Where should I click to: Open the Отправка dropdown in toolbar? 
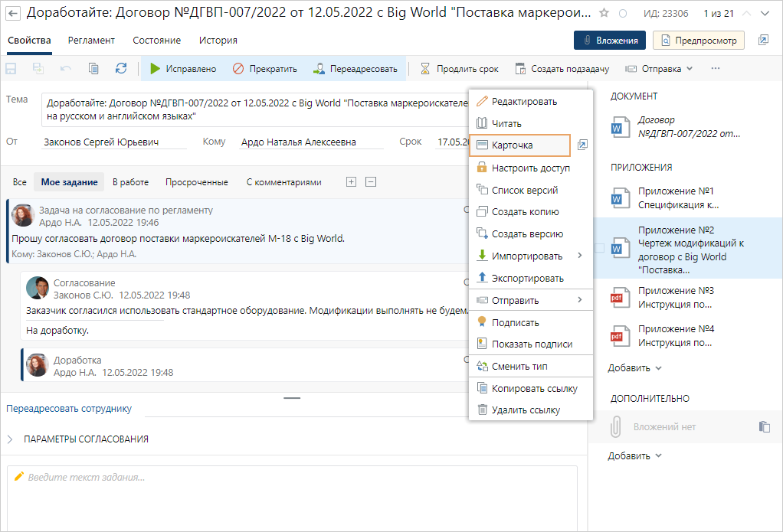(660, 69)
